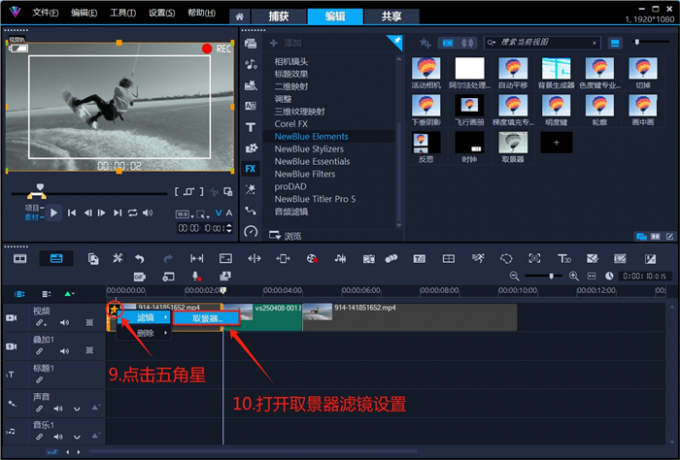
Task: Click the GIF creator icon
Action: coord(140,276)
